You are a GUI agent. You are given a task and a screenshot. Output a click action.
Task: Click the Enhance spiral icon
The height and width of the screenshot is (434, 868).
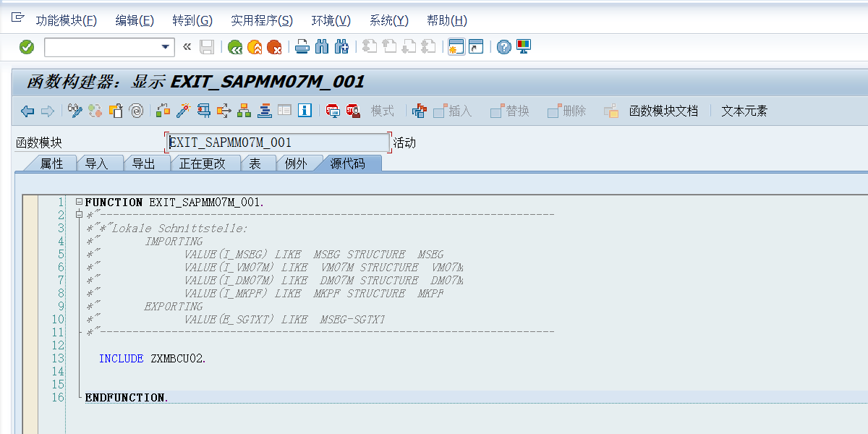tap(136, 111)
